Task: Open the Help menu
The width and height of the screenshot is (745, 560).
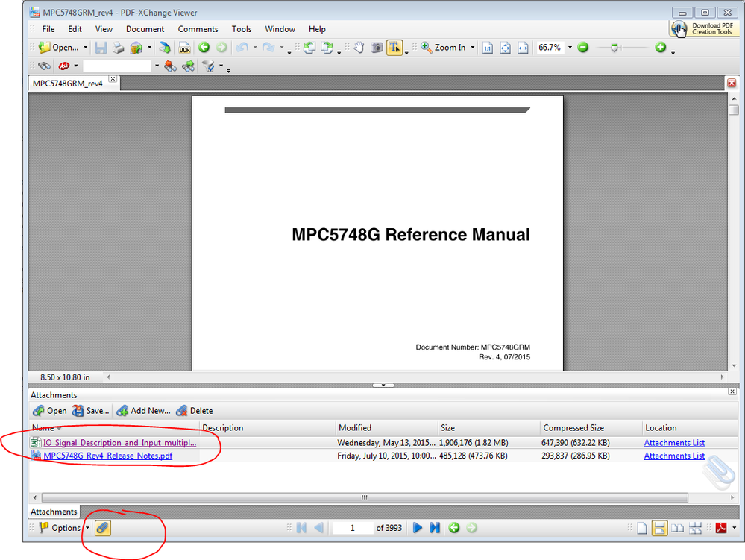Action: (x=317, y=29)
